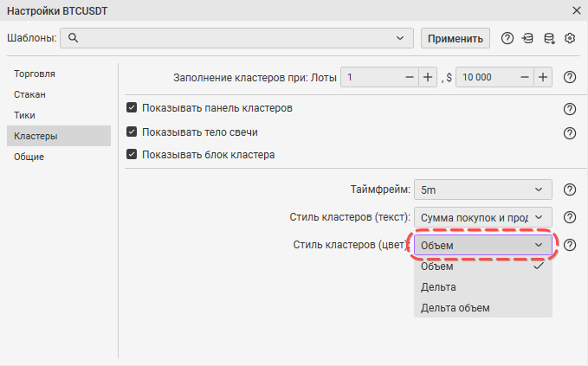Viewport: 588px width, 366px height.
Task: Click help icon for Показывать тело свечи
Action: pos(570,133)
